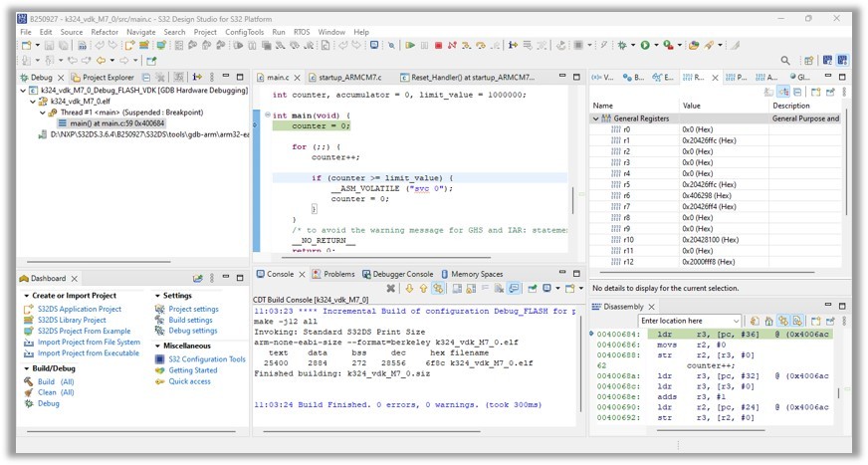868x465 pixels.
Task: Click the green Run launch icon
Action: pos(645,46)
